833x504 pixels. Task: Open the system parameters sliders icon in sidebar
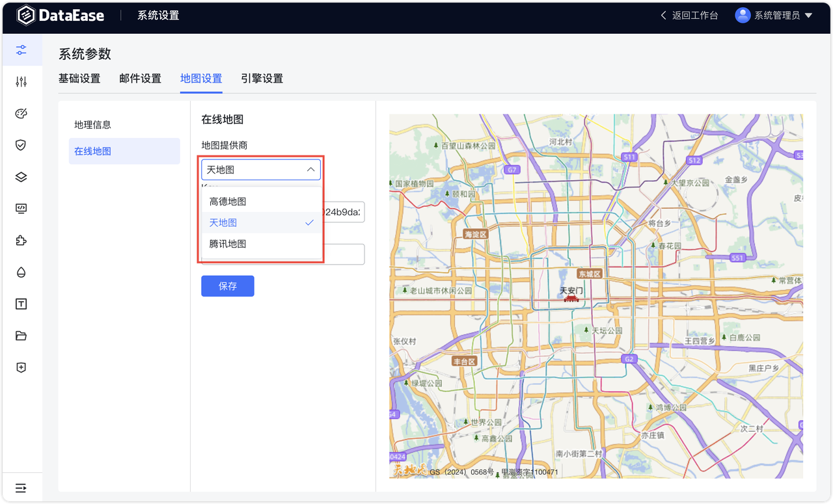click(21, 50)
